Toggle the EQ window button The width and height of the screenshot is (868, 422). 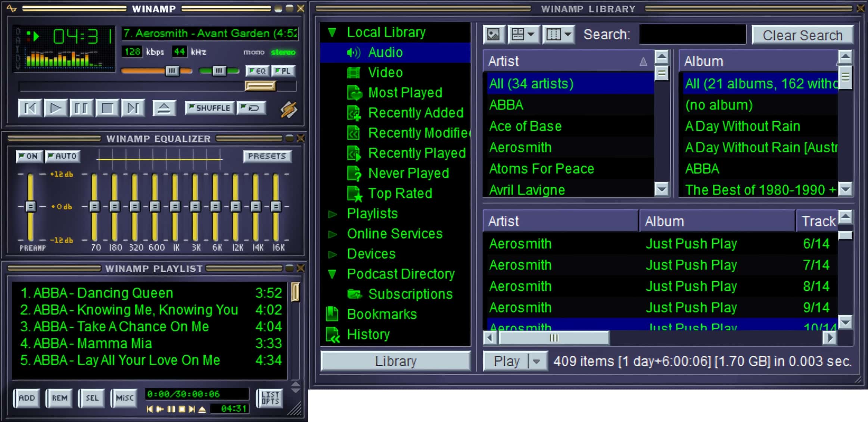point(257,71)
